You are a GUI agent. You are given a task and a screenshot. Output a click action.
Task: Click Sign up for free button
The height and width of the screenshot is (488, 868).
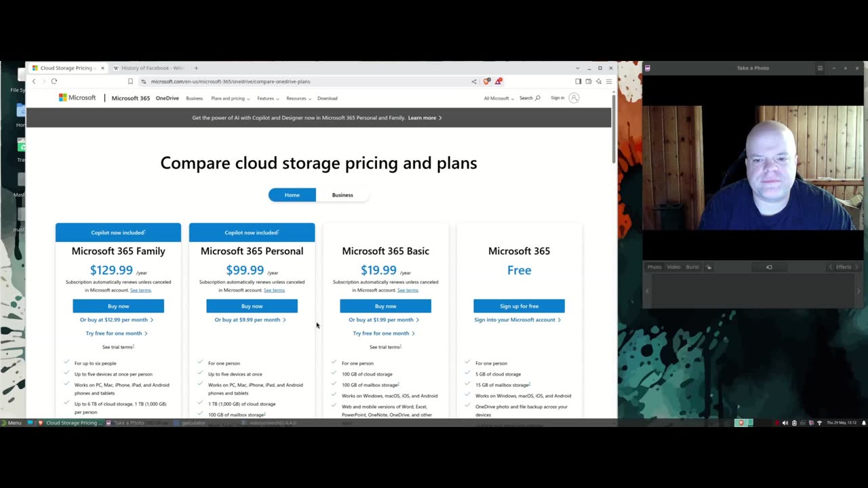coord(519,306)
